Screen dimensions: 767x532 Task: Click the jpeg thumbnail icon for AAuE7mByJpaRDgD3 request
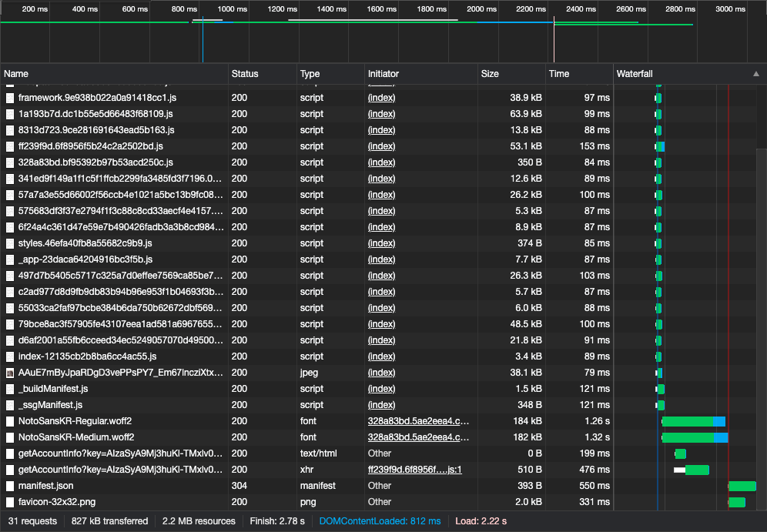coord(10,373)
